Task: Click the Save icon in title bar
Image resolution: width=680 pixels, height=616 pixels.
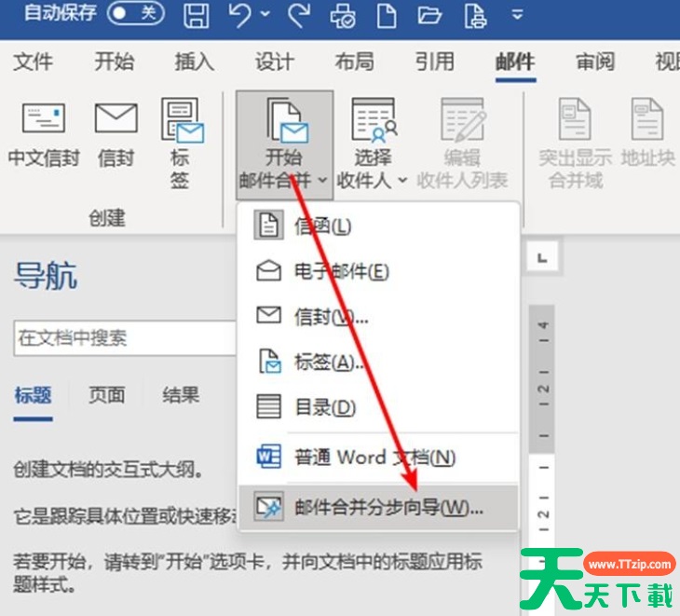Action: click(x=196, y=15)
